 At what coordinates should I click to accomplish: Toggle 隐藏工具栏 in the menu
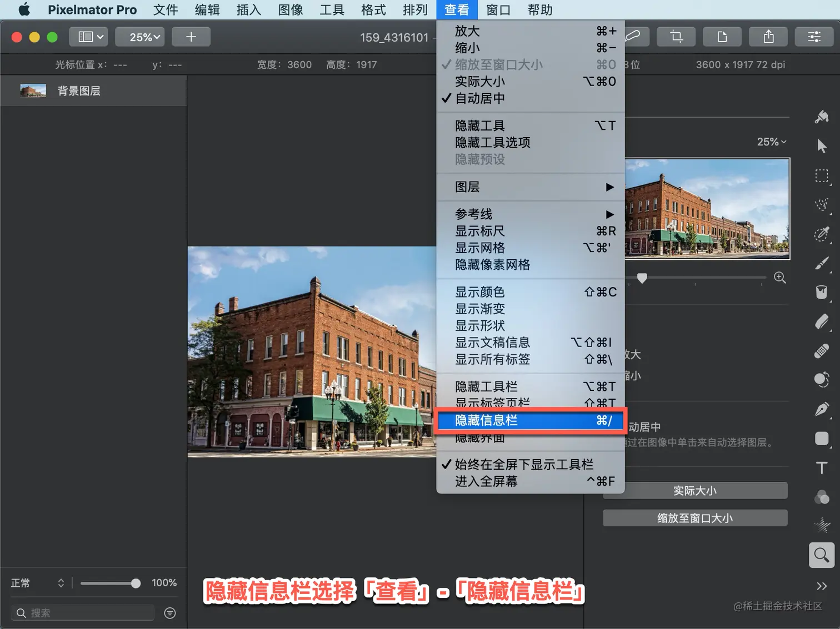pyautogui.click(x=531, y=386)
